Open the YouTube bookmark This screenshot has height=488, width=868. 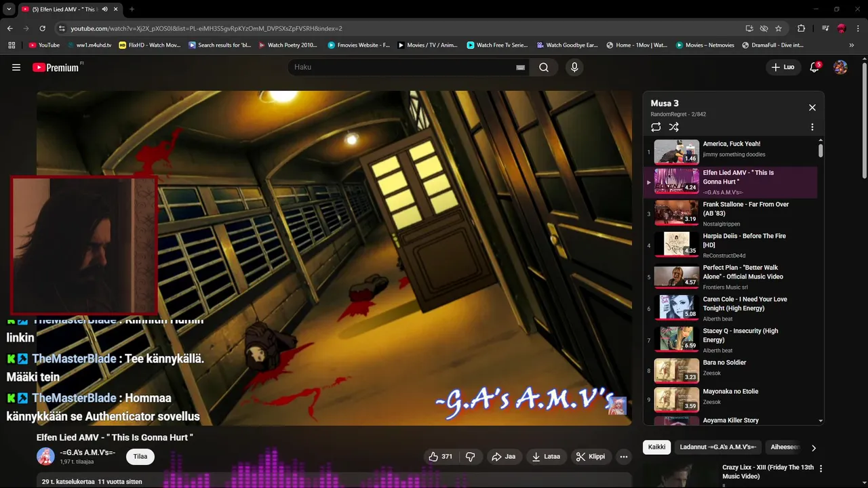(45, 45)
